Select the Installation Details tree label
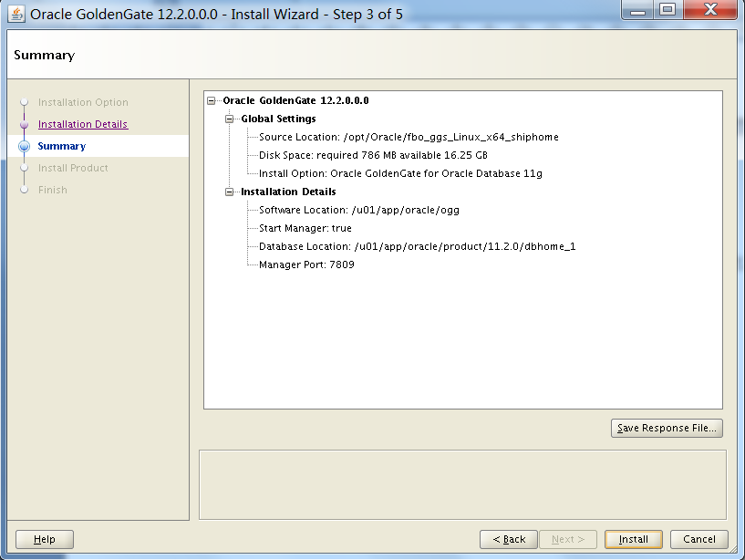The width and height of the screenshot is (745, 560). [x=288, y=192]
